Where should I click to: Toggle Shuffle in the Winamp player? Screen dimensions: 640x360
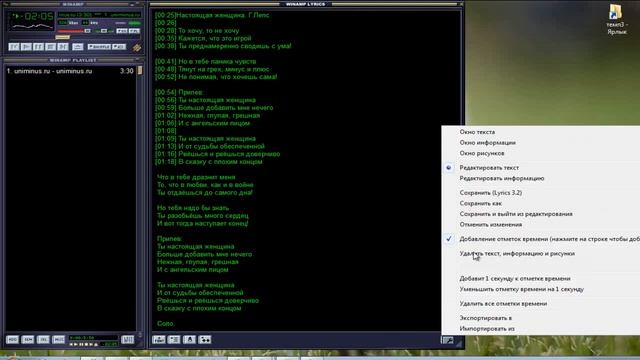point(99,47)
